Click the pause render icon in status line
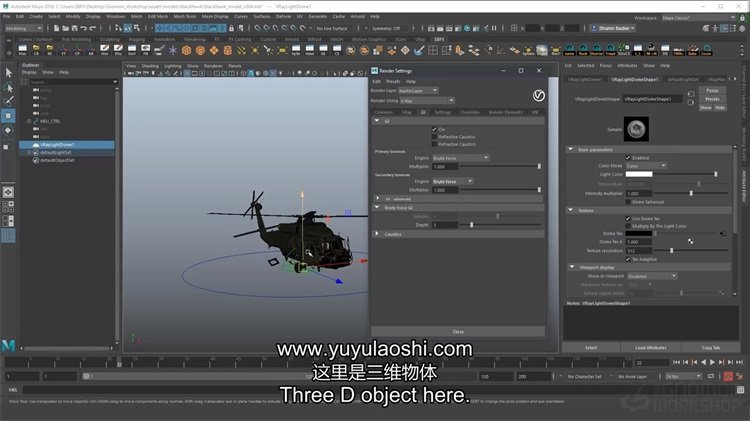The width and height of the screenshot is (750, 421). click(494, 28)
